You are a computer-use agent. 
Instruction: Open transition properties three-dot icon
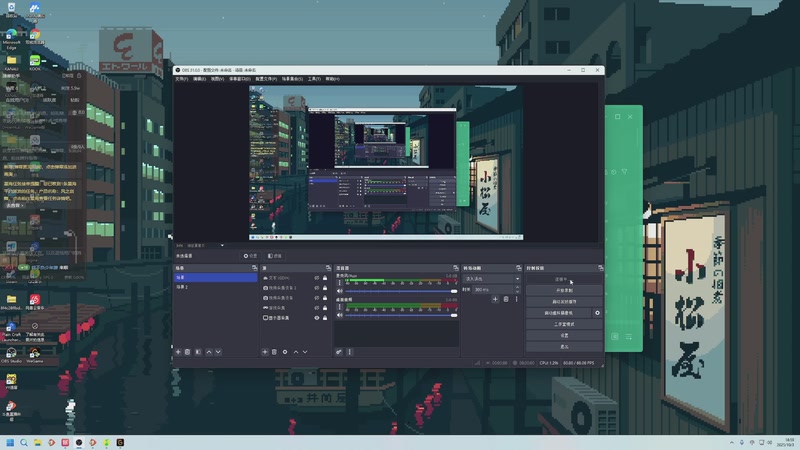pyautogui.click(x=516, y=299)
